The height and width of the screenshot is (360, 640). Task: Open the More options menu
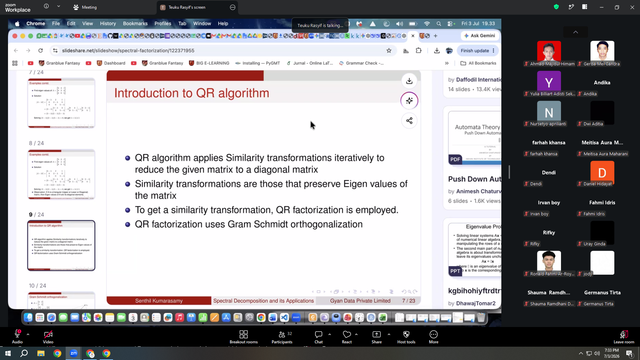click(433, 337)
